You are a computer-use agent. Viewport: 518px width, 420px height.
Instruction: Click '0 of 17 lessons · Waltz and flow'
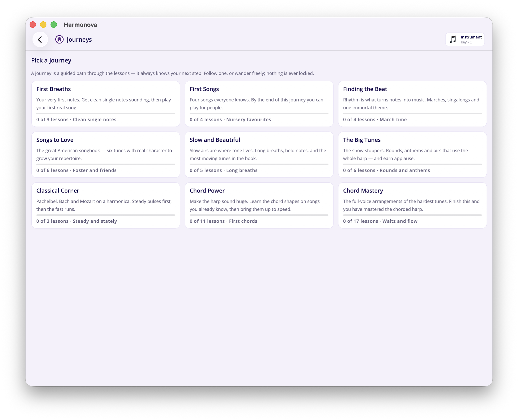[x=380, y=221]
